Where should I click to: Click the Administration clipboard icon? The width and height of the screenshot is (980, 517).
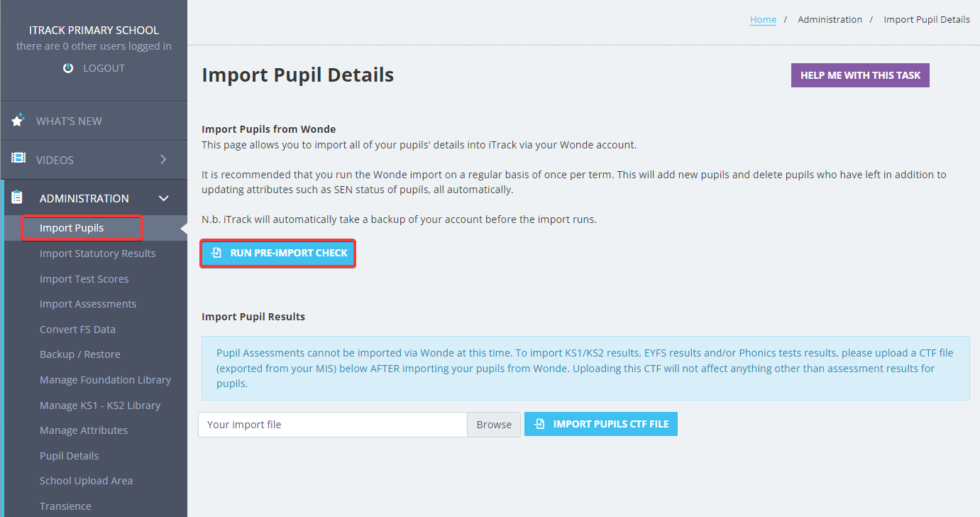point(17,197)
